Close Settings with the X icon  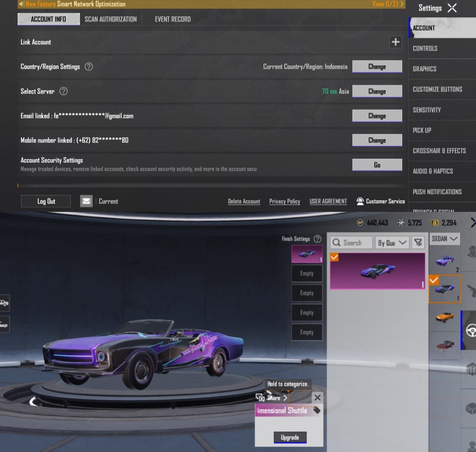(452, 8)
